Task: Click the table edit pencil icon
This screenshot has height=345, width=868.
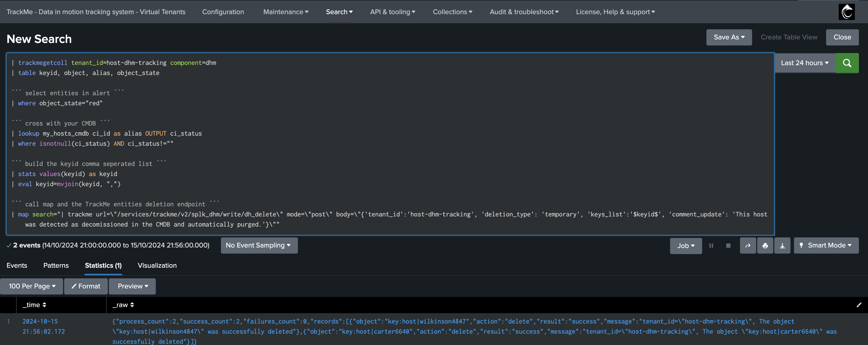Action: [859, 305]
